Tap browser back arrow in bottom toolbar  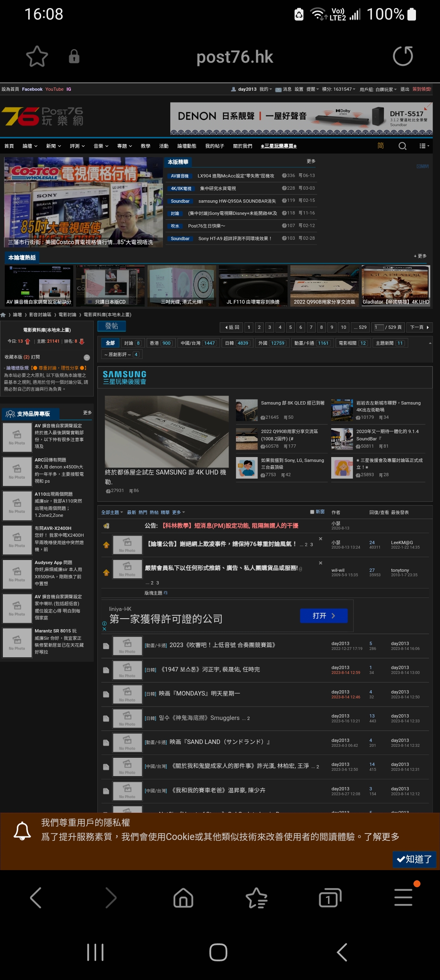(36, 897)
